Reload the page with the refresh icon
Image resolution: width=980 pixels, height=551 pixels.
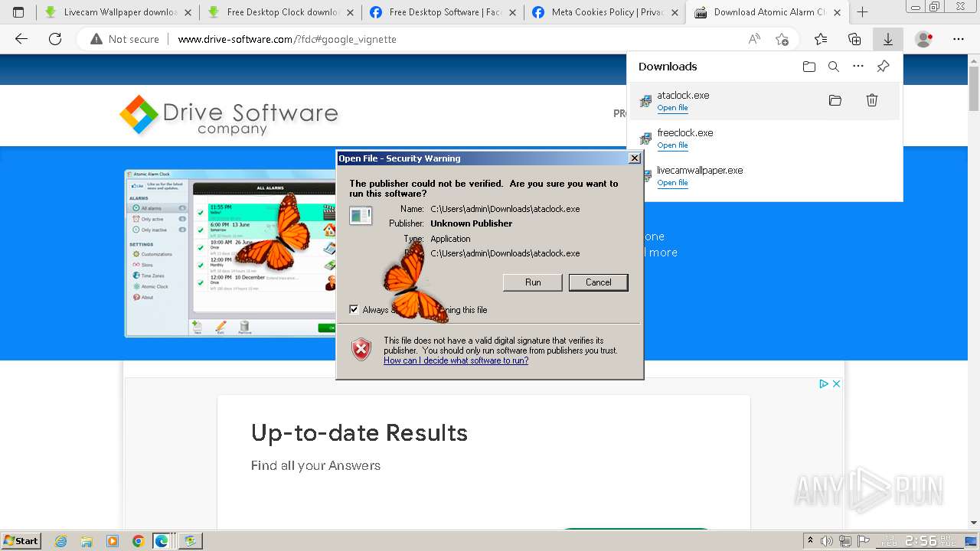[55, 39]
